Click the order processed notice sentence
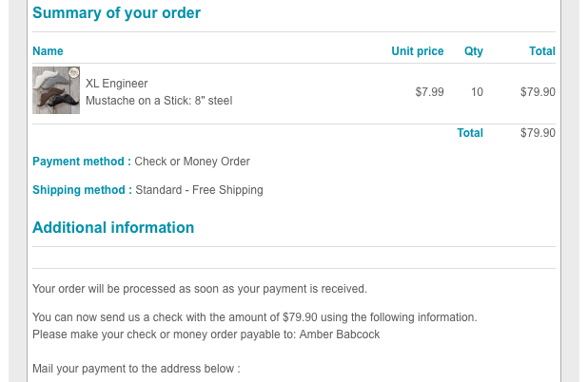This screenshot has height=382, width=588. click(x=199, y=289)
